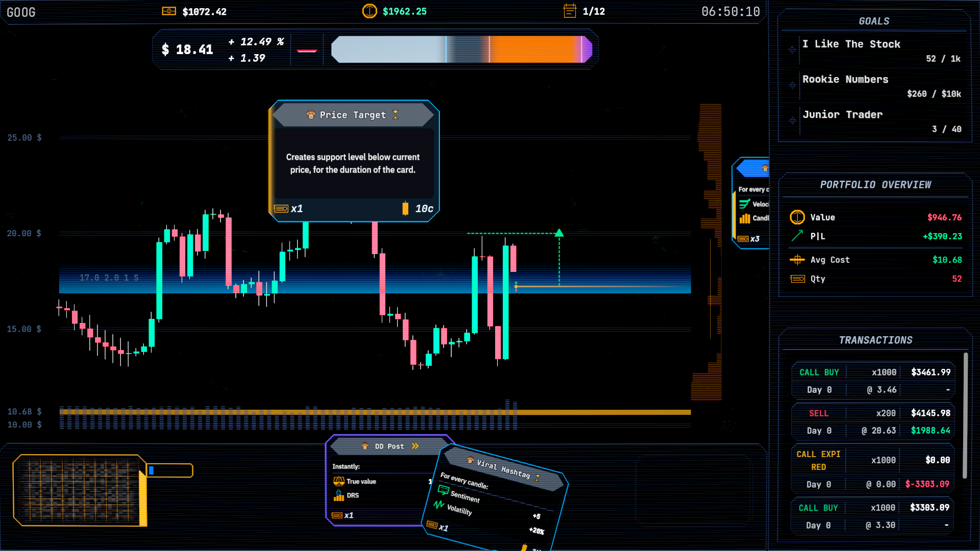The image size is (980, 551).
Task: Click the Velocity icon on the side card
Action: (745, 204)
